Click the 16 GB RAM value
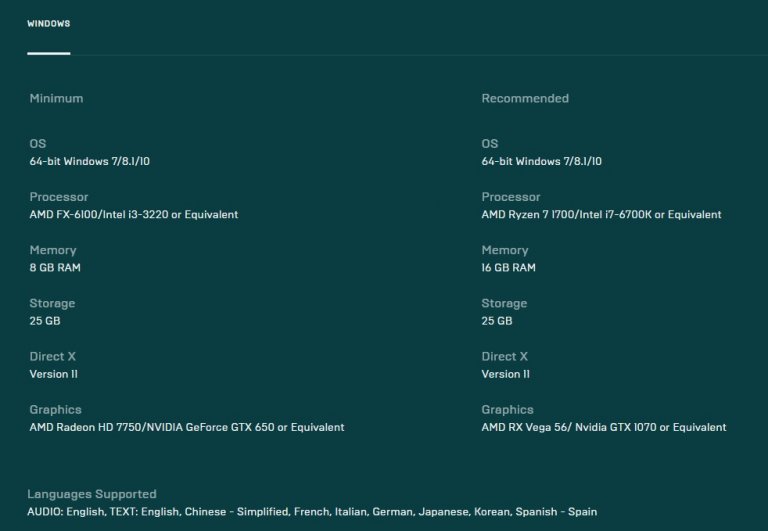The height and width of the screenshot is (531, 768). (x=508, y=268)
